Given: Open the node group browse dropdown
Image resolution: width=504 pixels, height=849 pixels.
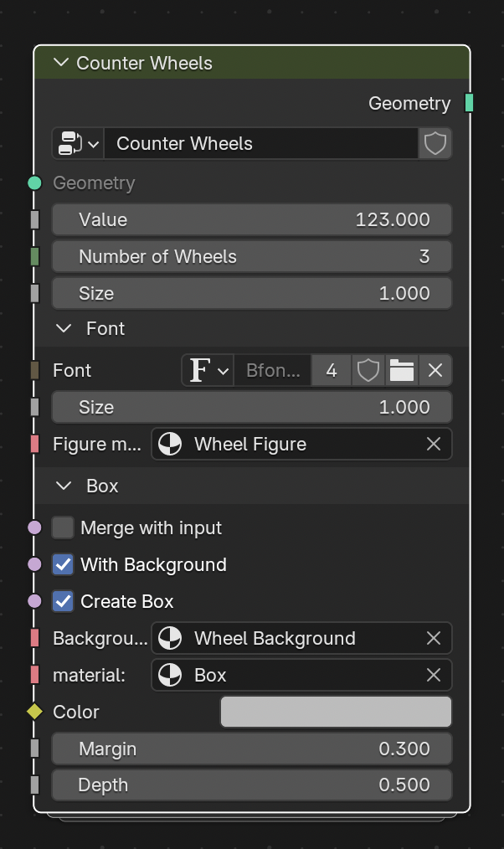Looking at the screenshot, I should click(x=79, y=143).
